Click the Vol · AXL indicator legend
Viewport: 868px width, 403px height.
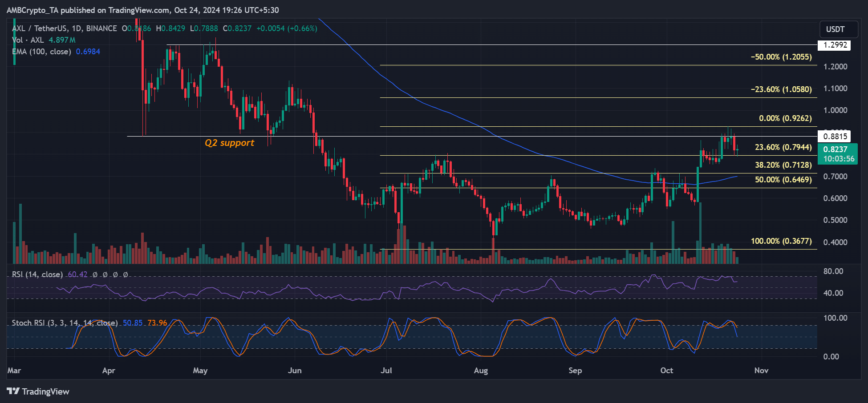tap(28, 40)
